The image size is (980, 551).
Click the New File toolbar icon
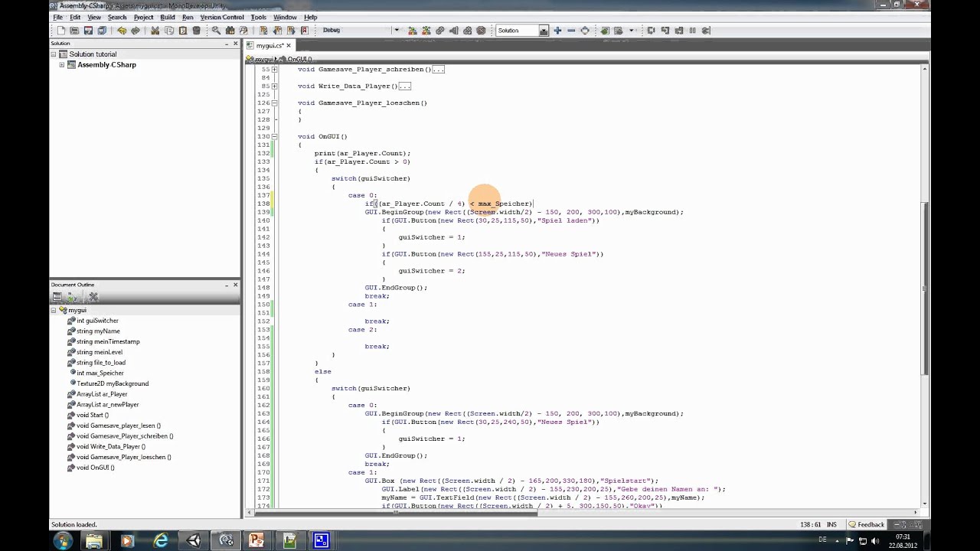pyautogui.click(x=60, y=31)
